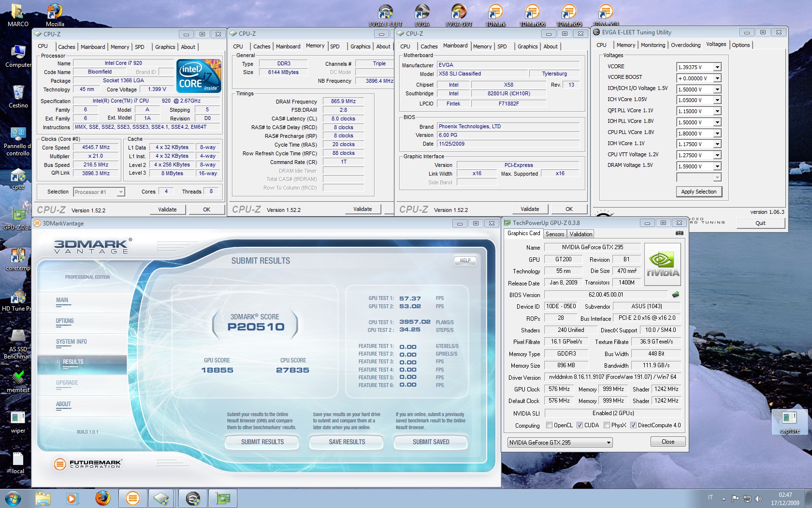Open the Overclocking tab in E-LEET
812x508 pixels.
point(685,45)
